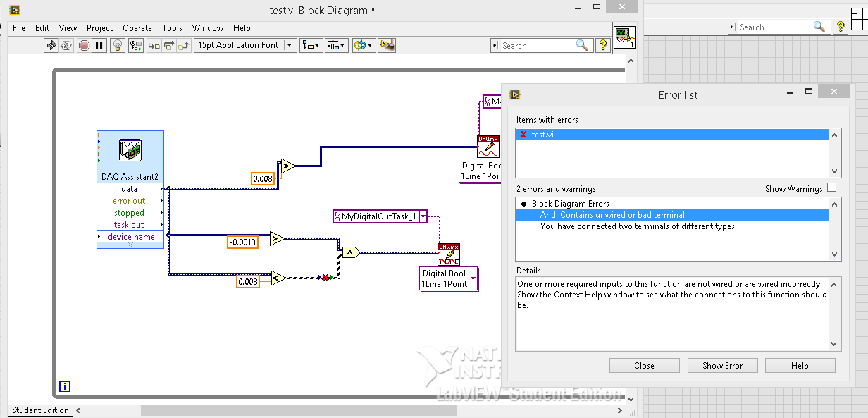Click the device name terminal
Viewport: 868px width, 418px height.
[130, 237]
